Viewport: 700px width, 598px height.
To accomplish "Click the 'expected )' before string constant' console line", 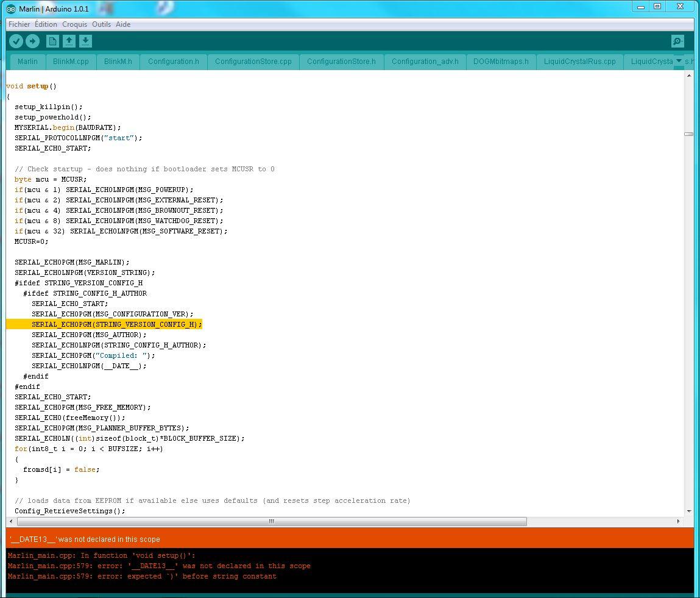I will [142, 576].
